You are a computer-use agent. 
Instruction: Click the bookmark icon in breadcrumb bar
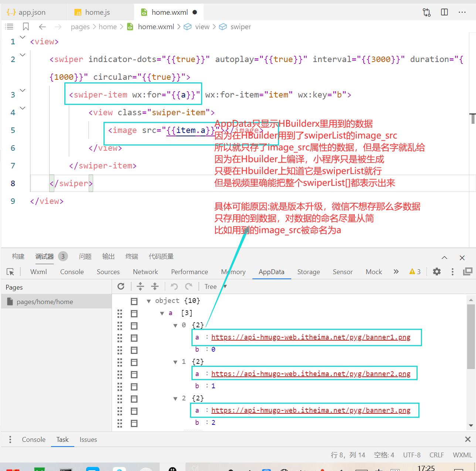(x=26, y=27)
